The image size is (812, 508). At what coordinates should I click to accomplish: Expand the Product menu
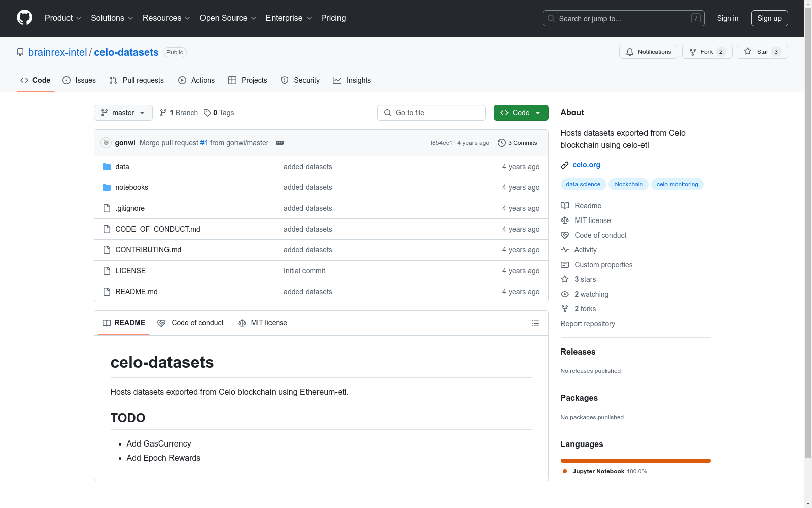click(63, 18)
